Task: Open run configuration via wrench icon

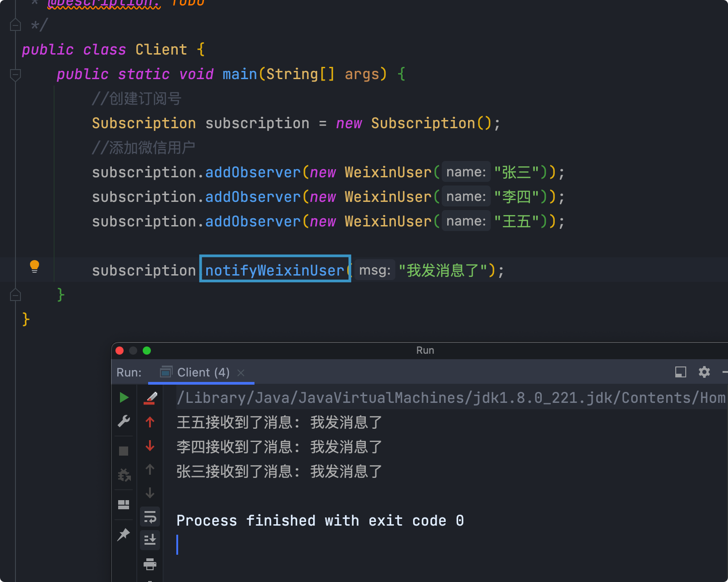Action: pos(124,421)
